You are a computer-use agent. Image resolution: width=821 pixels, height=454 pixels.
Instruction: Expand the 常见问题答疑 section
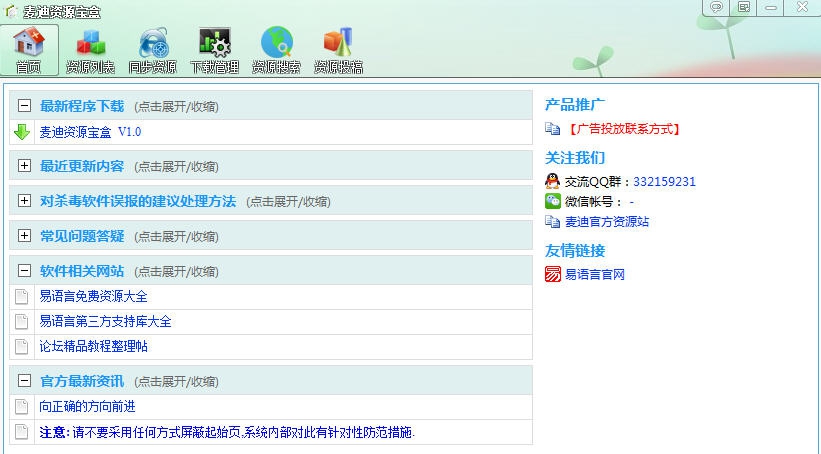coord(24,236)
